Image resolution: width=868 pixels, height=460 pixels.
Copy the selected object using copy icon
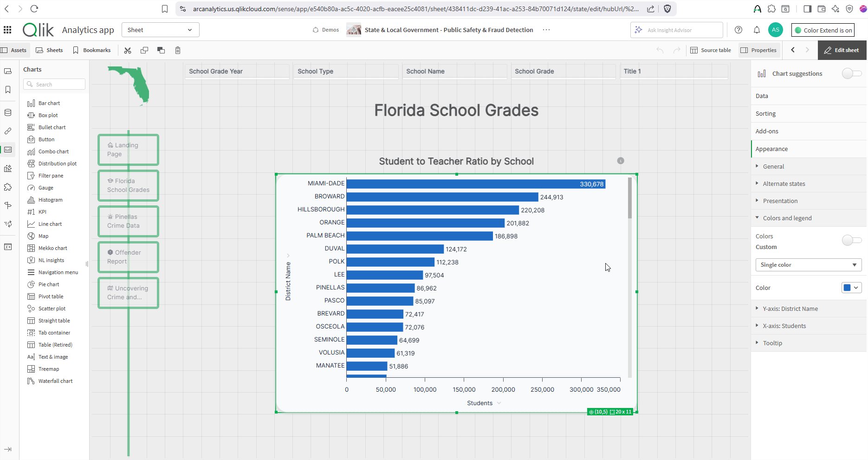(144, 50)
